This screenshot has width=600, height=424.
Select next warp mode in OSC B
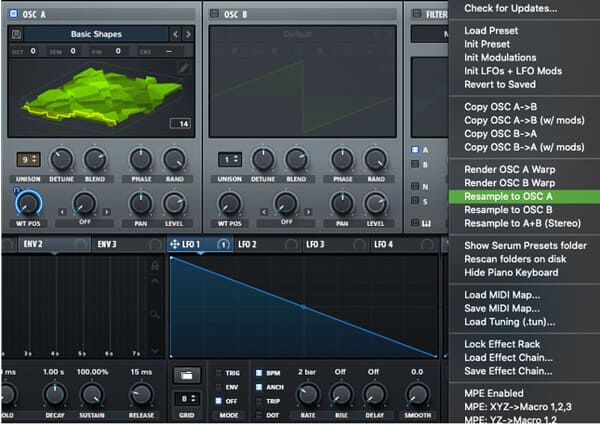tap(308, 212)
